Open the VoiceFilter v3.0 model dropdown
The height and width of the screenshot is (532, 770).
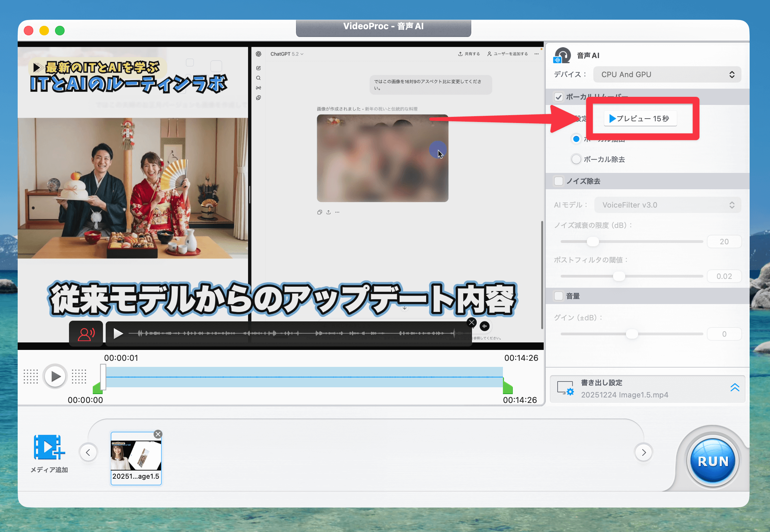[x=667, y=205]
